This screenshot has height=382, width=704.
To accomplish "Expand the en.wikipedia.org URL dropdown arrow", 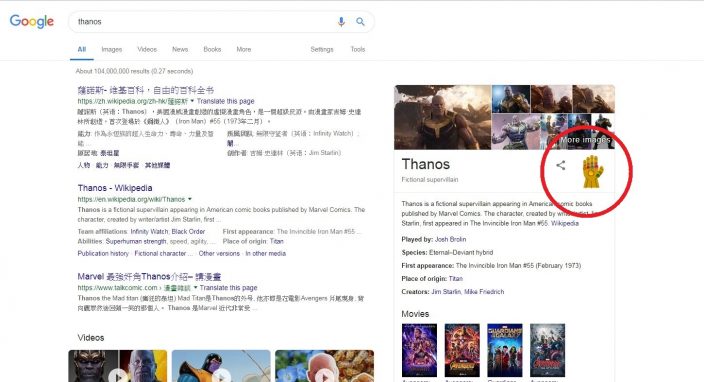I will tap(190, 199).
